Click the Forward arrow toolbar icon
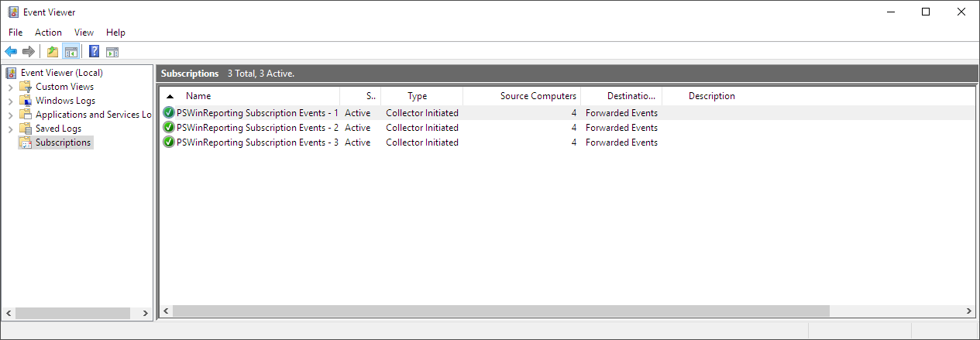 [29, 52]
